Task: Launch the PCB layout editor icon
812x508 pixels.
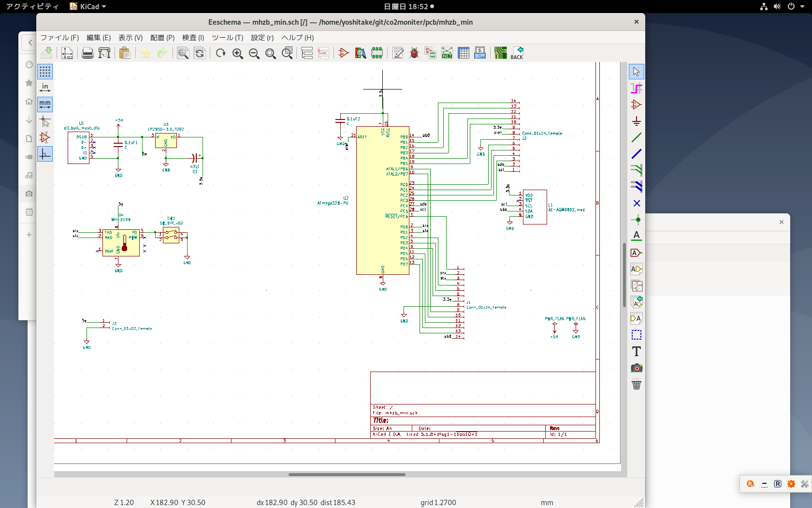Action: click(501, 53)
